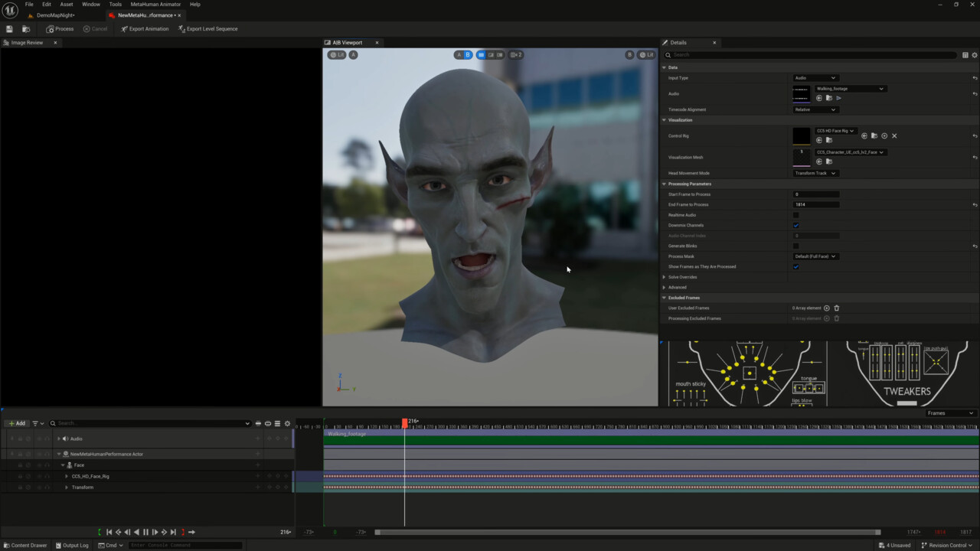This screenshot has width=980, height=551.
Task: Open the Input Type dropdown
Action: tap(815, 78)
